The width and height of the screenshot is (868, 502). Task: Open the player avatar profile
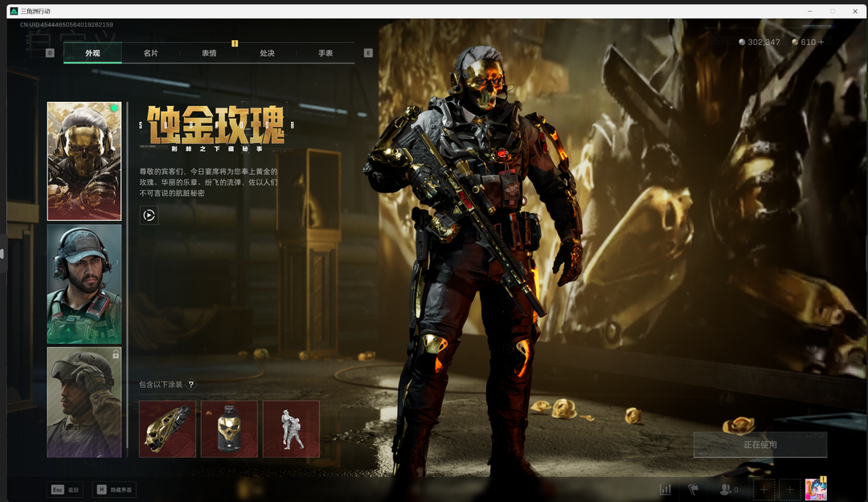point(816,489)
